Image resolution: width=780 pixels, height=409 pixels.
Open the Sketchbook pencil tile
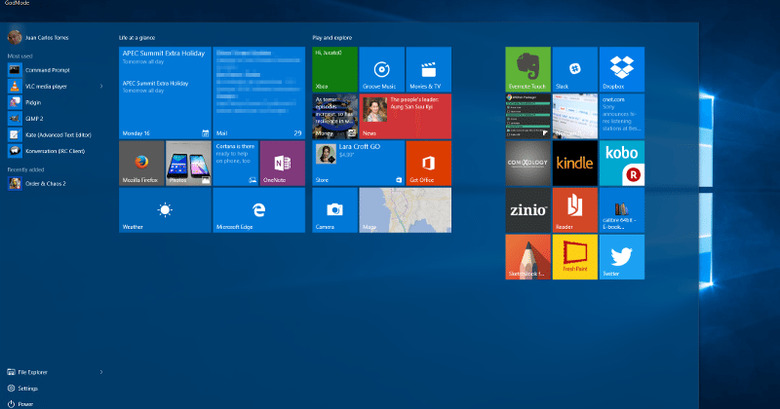click(528, 257)
